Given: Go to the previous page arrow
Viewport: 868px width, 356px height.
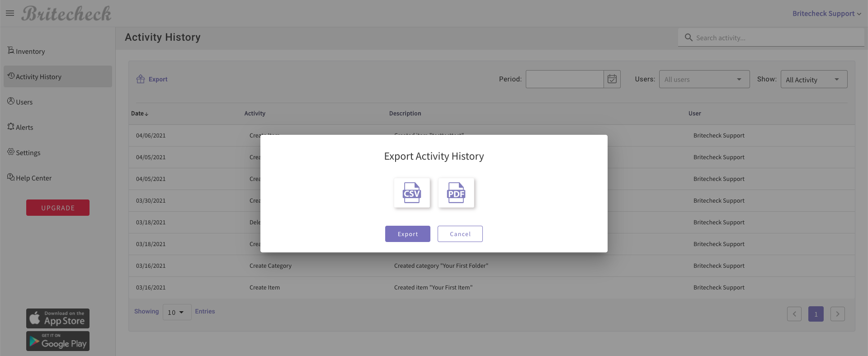Looking at the screenshot, I should [794, 314].
